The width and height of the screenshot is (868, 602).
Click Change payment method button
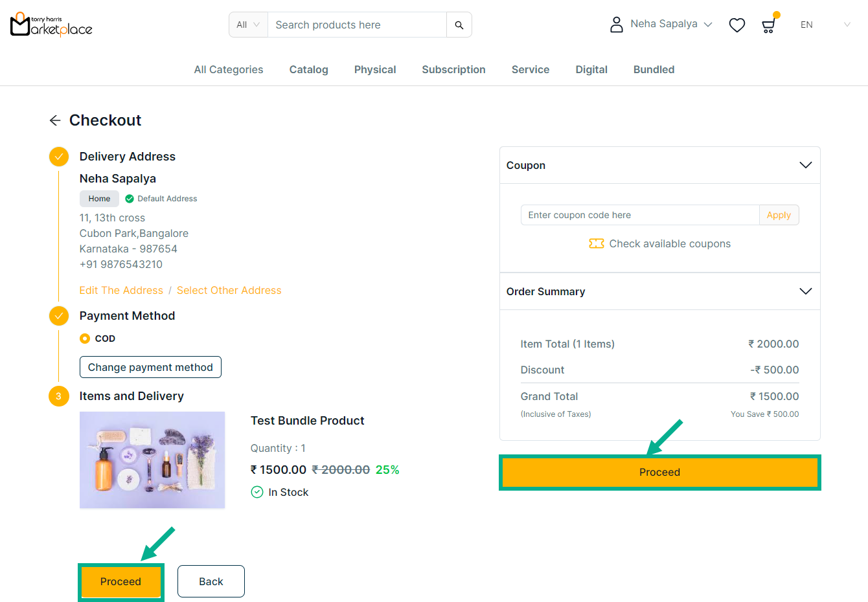[150, 367]
